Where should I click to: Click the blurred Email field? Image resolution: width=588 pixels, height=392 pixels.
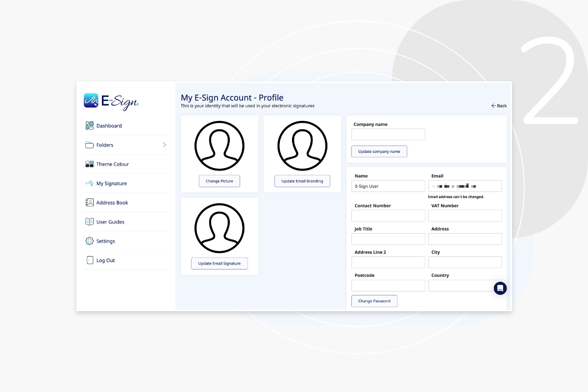coord(465,186)
